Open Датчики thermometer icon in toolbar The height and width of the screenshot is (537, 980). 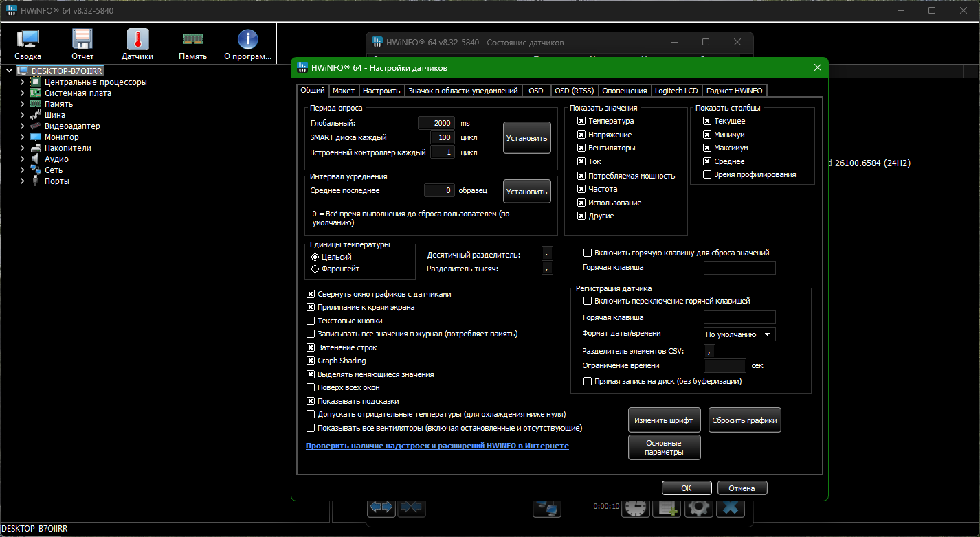[x=137, y=44]
